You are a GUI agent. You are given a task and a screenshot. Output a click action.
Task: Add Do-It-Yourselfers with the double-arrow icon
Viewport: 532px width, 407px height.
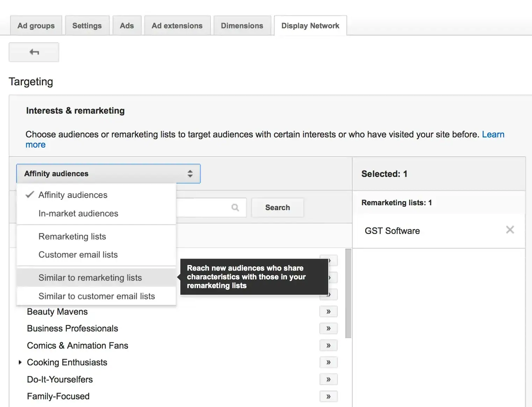(x=328, y=379)
